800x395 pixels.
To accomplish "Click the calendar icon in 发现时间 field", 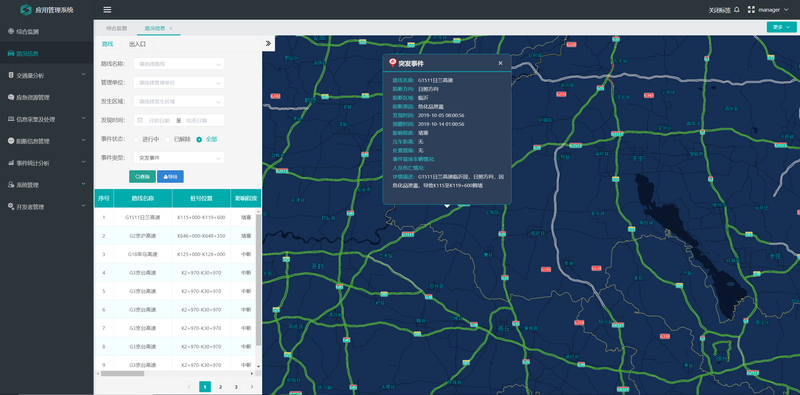I will point(140,120).
